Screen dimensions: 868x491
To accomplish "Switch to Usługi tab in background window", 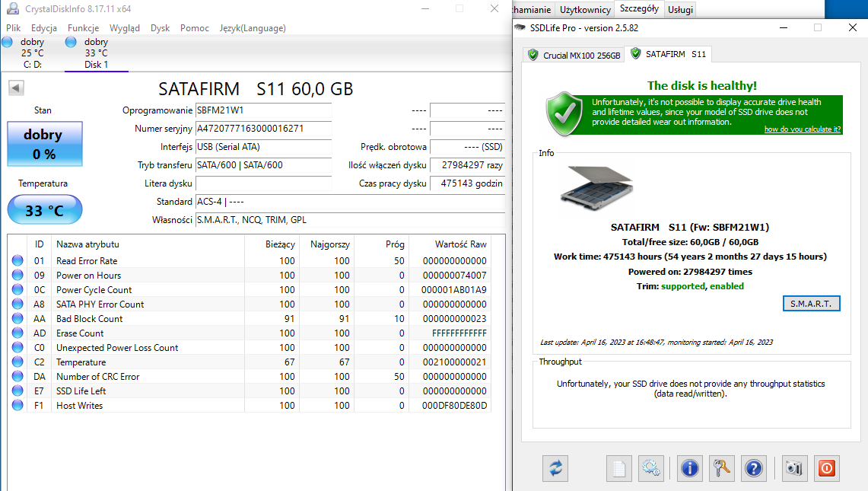I will point(680,9).
